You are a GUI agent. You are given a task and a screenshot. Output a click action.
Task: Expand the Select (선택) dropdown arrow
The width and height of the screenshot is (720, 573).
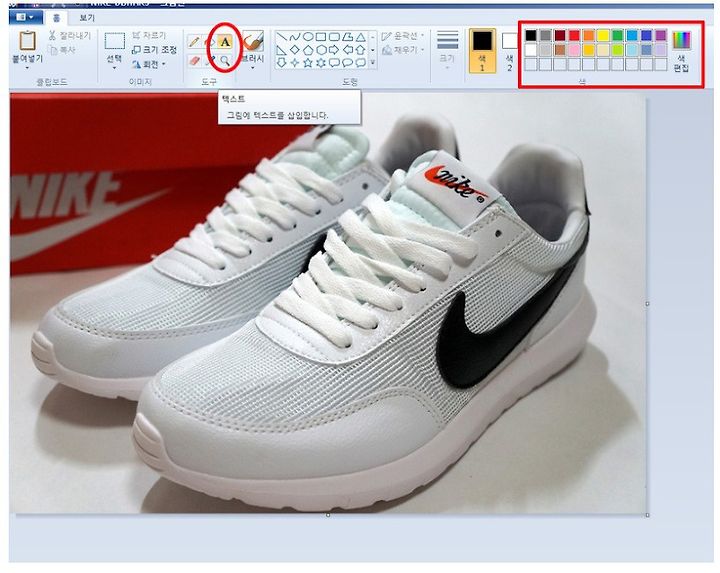tap(114, 68)
